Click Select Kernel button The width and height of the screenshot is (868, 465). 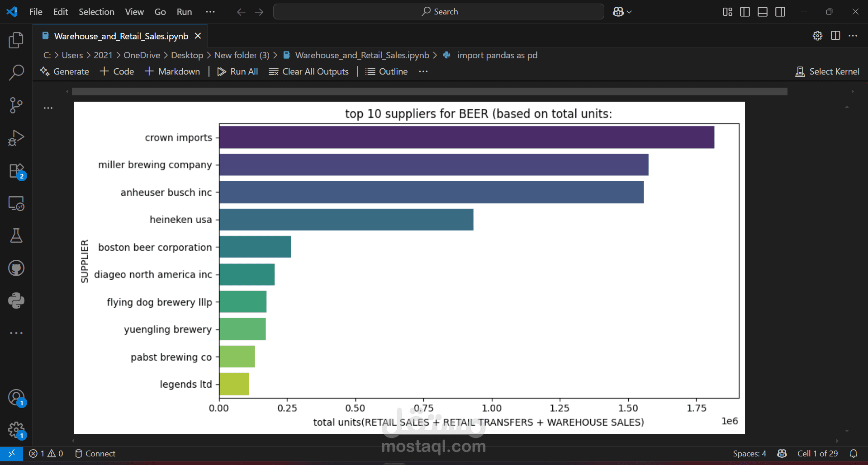827,71
